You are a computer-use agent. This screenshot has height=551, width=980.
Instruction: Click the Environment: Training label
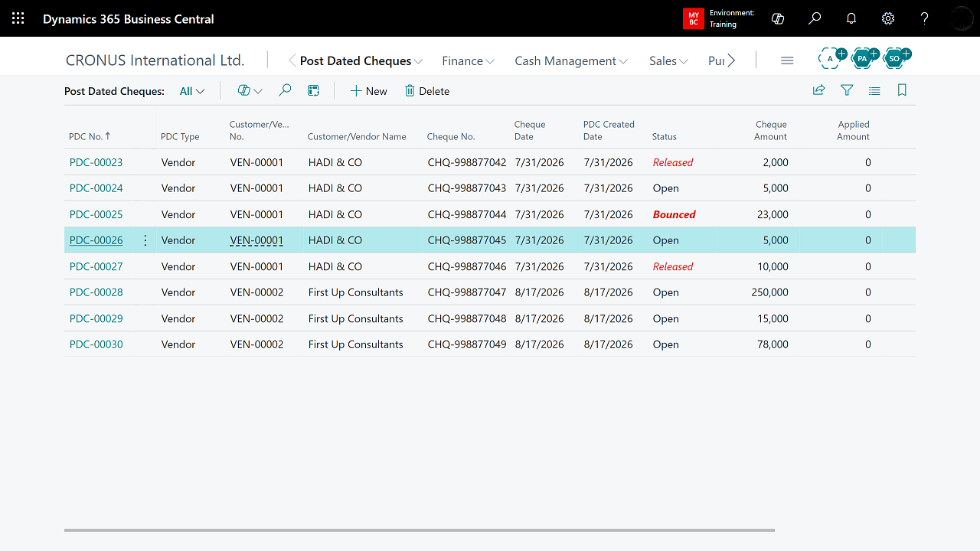pos(732,18)
